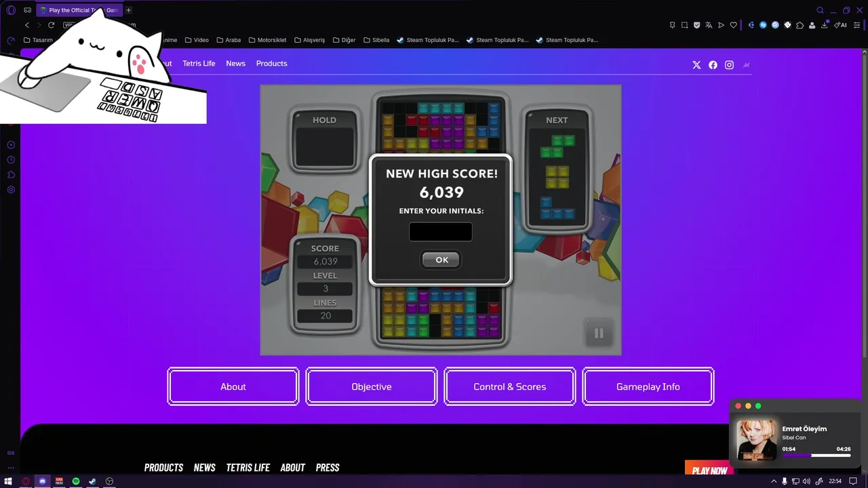Open the Objective section button
The width and height of the screenshot is (868, 488).
(372, 386)
